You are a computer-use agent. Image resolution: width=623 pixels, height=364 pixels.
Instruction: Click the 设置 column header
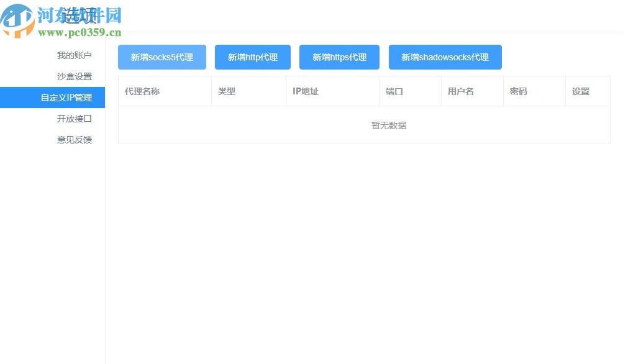point(580,91)
